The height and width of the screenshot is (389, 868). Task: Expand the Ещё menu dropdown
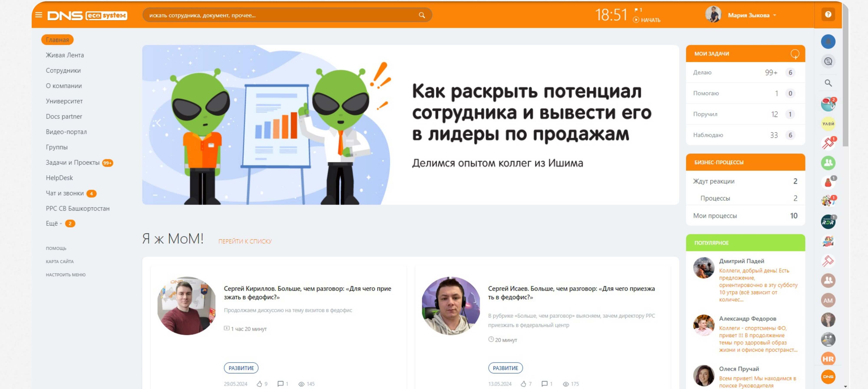pyautogui.click(x=54, y=223)
